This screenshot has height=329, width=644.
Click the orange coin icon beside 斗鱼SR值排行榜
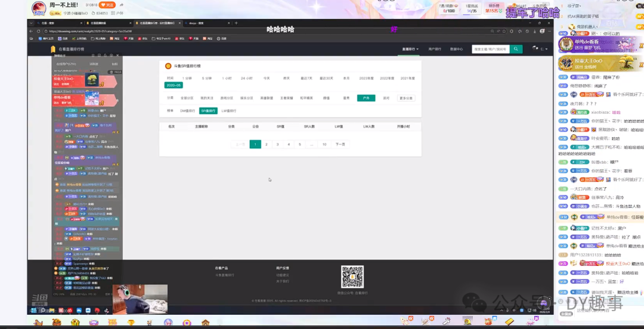(168, 66)
